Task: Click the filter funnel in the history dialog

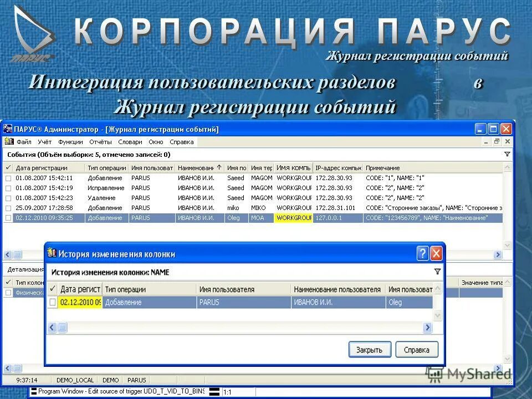Action: (x=437, y=272)
